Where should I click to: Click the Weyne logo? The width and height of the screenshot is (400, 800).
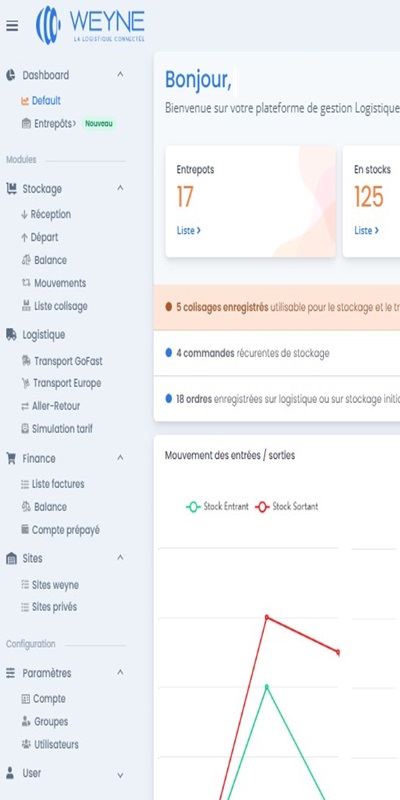(90, 25)
